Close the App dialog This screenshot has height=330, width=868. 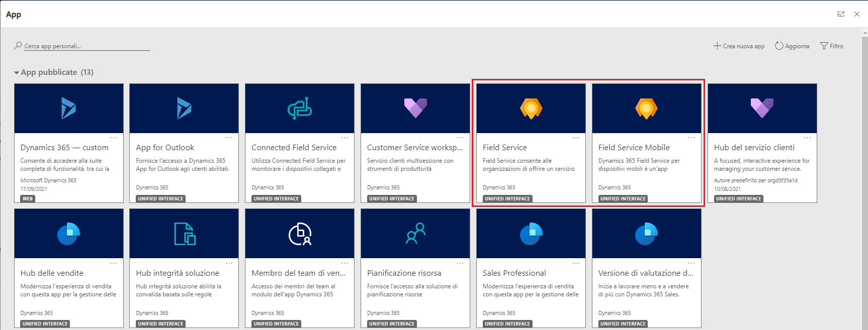[x=857, y=14]
